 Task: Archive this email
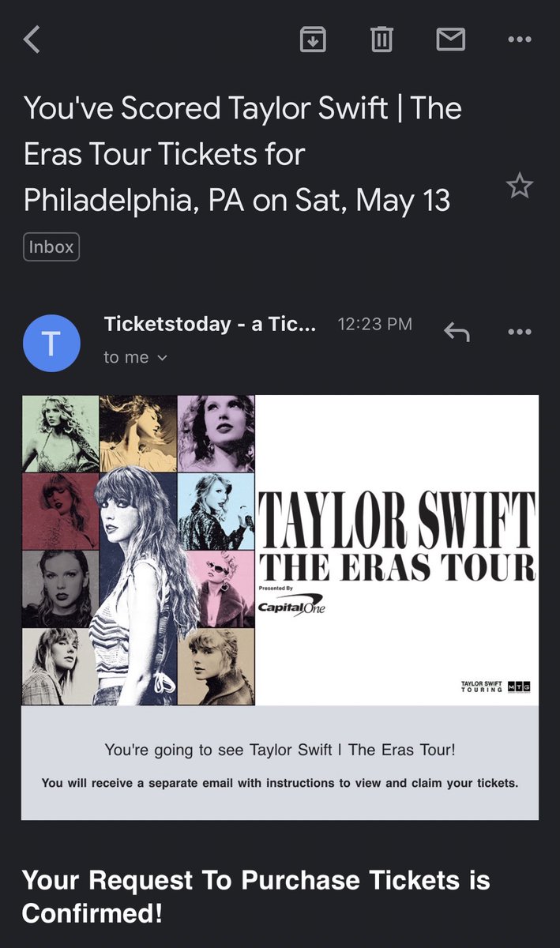pos(313,39)
